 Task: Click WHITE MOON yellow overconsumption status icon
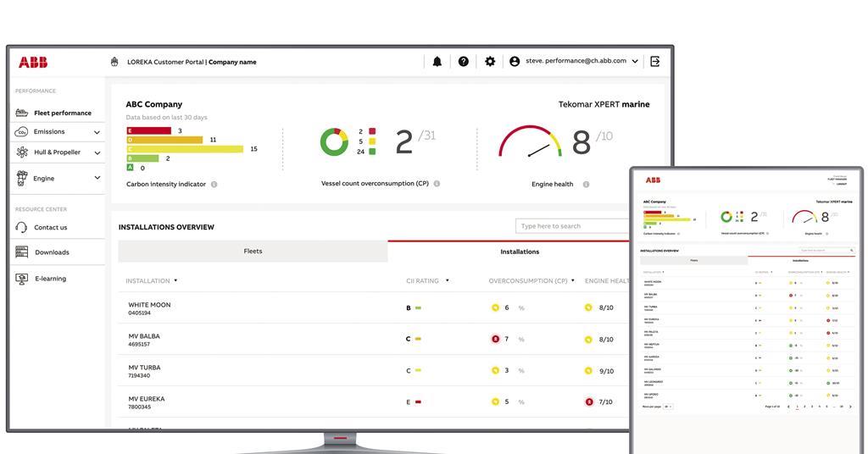(495, 307)
